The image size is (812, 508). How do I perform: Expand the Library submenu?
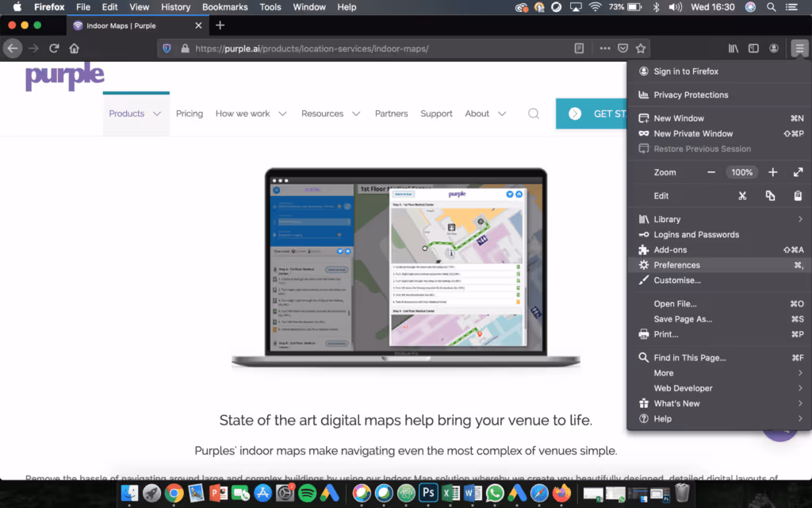coord(719,219)
